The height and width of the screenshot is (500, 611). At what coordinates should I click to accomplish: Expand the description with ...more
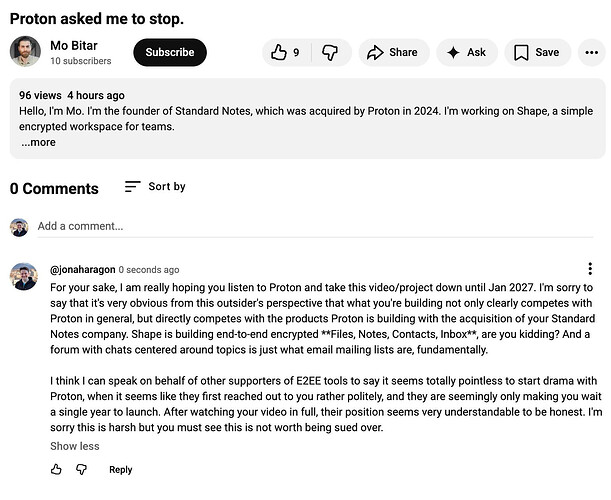38,142
